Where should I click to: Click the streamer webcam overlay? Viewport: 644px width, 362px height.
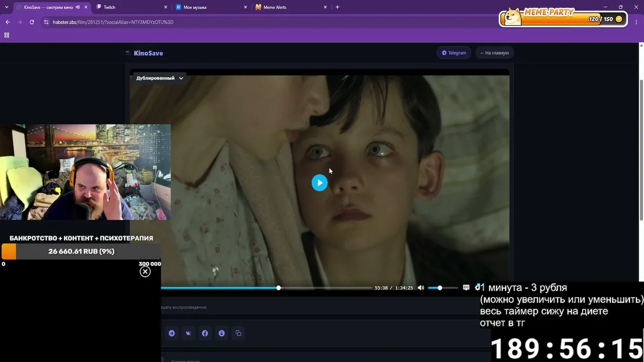(85, 172)
